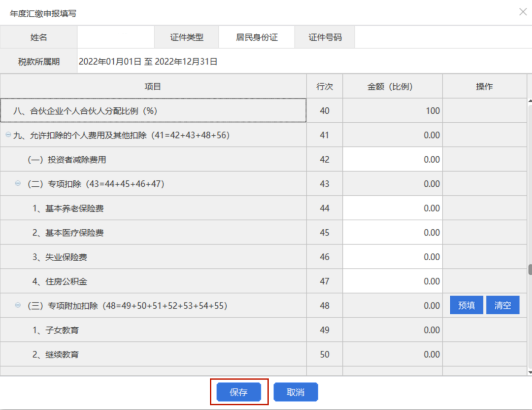Close the 年度汇缴申报填写 dialog
Viewport: 532px width, 410px height.
[x=523, y=12]
